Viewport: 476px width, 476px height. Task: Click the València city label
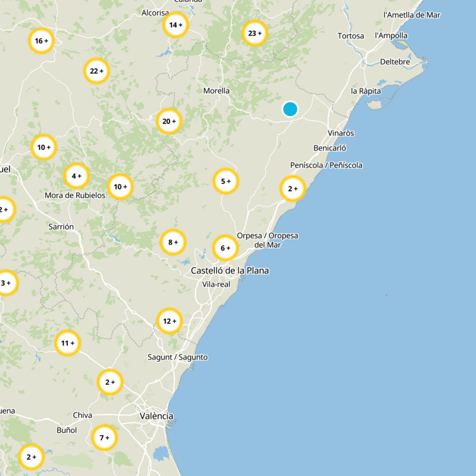(x=156, y=416)
